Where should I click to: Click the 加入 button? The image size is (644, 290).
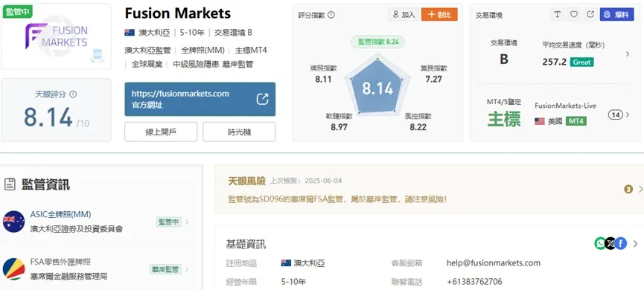[x=403, y=15]
